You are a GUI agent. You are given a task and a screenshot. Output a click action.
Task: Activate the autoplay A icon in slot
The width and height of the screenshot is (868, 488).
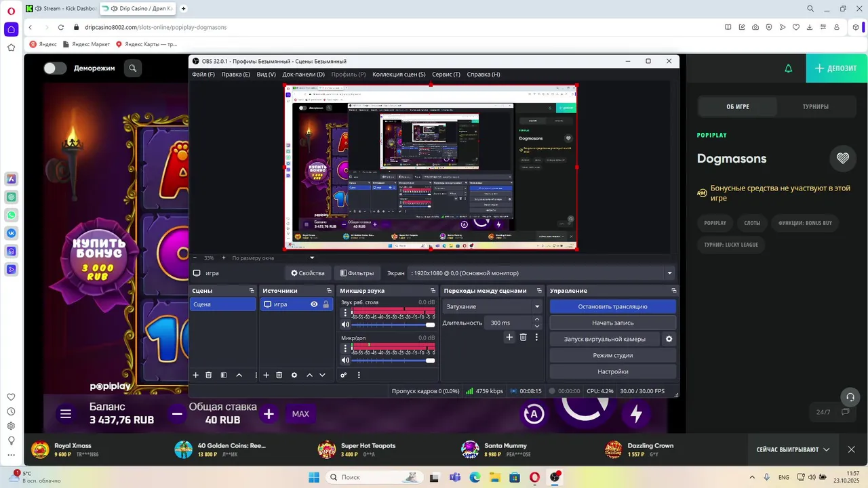coord(534,413)
